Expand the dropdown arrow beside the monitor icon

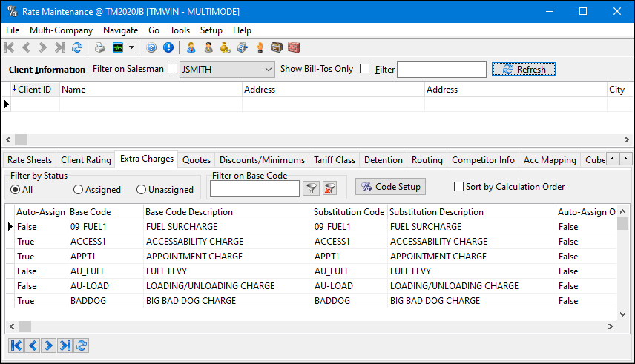tap(131, 47)
